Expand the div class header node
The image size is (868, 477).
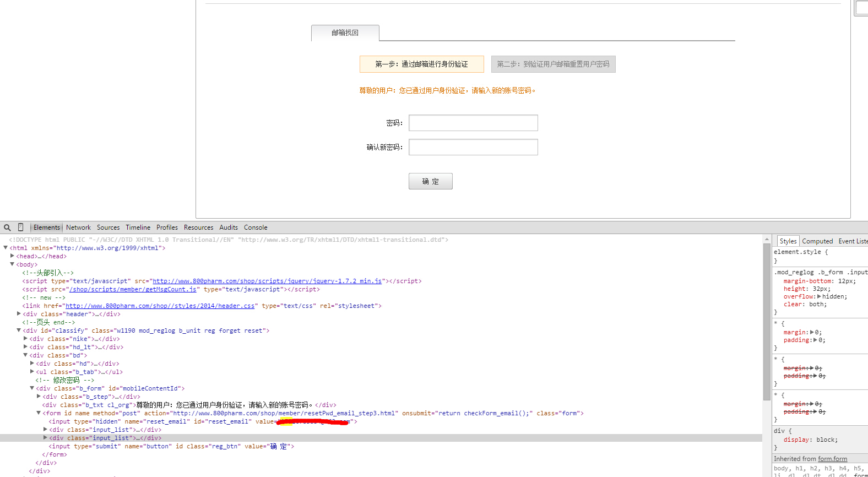(x=19, y=314)
